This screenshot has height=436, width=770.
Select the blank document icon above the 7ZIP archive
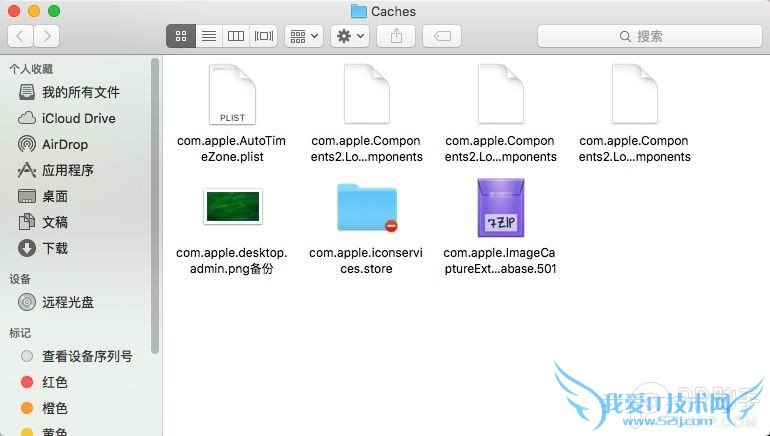click(x=500, y=95)
